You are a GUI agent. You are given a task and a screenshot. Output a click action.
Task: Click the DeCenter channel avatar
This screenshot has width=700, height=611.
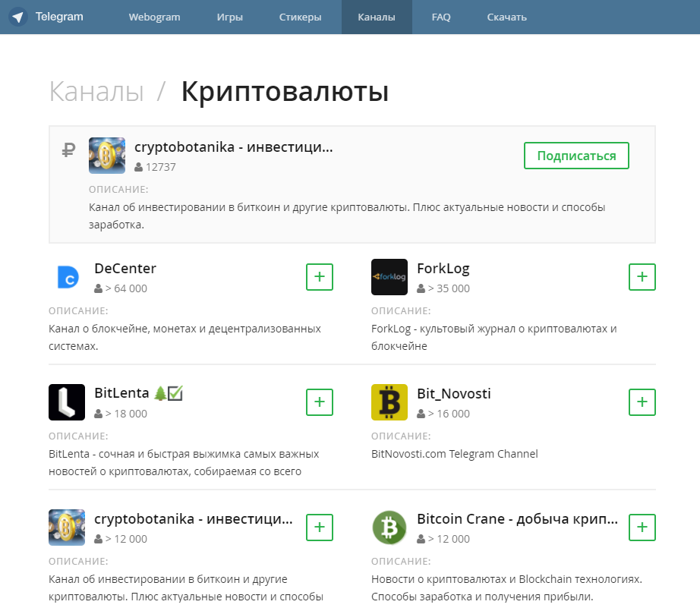[x=67, y=276]
